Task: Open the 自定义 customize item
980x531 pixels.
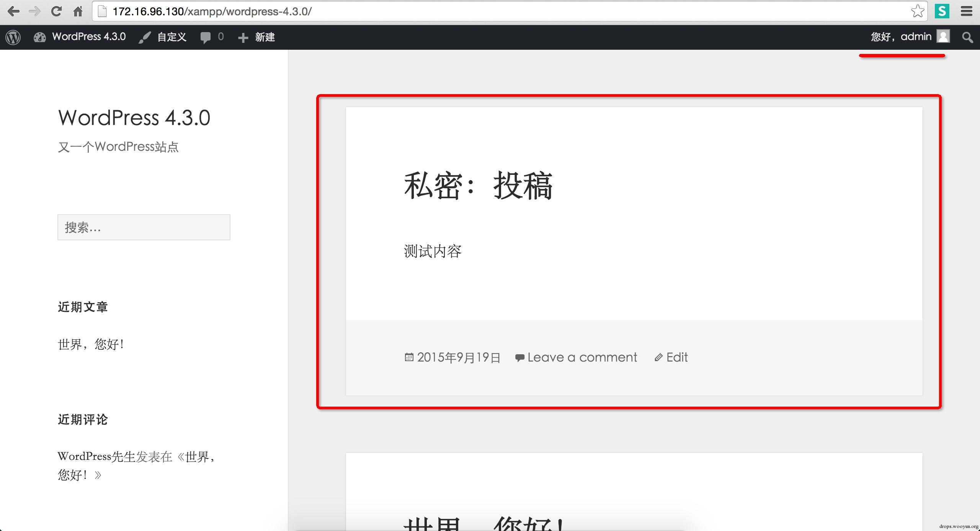Action: (x=171, y=37)
